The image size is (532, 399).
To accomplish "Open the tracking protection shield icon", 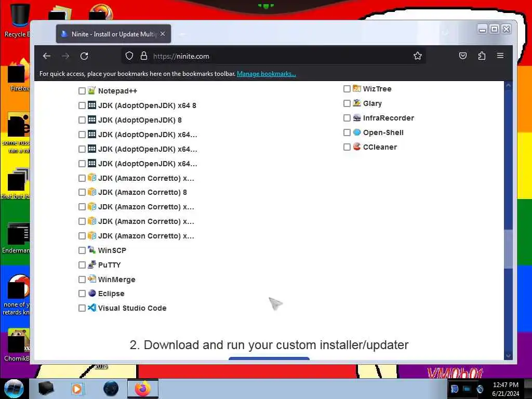I will point(129,56).
